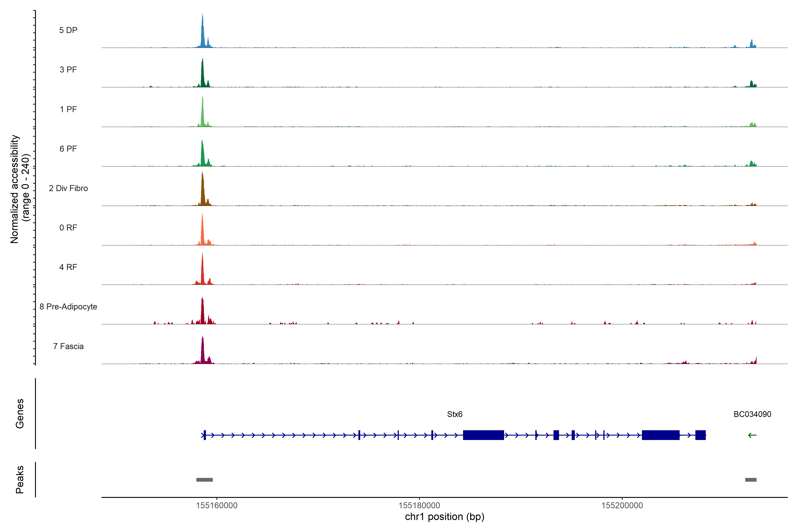Click the 155180000 axis tick label
The height and width of the screenshot is (532, 798).
419,506
